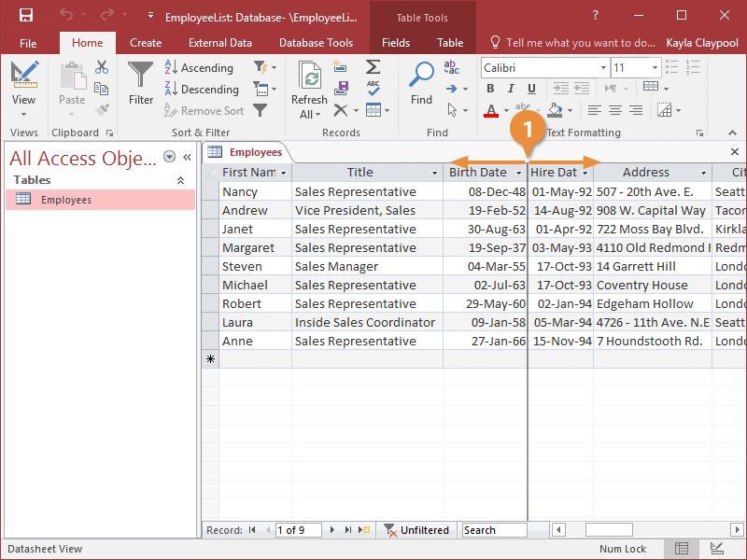Click the background fill color bucket
Viewport: 747px width, 560px height.
(555, 110)
